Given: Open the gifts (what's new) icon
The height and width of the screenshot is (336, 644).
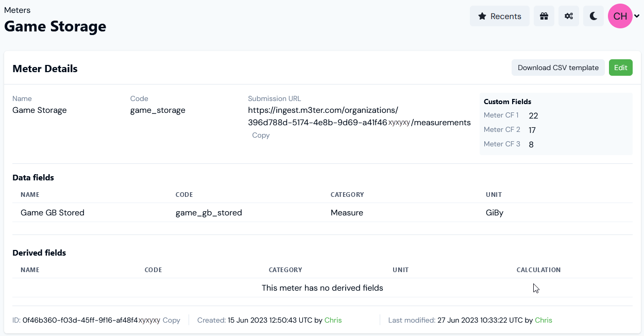Looking at the screenshot, I should [544, 16].
